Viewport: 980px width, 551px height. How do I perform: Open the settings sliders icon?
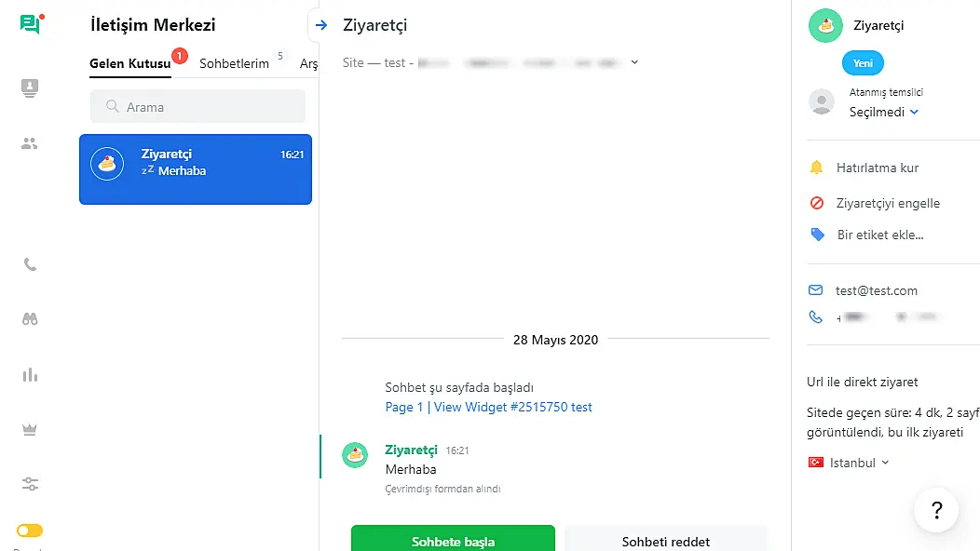click(30, 484)
